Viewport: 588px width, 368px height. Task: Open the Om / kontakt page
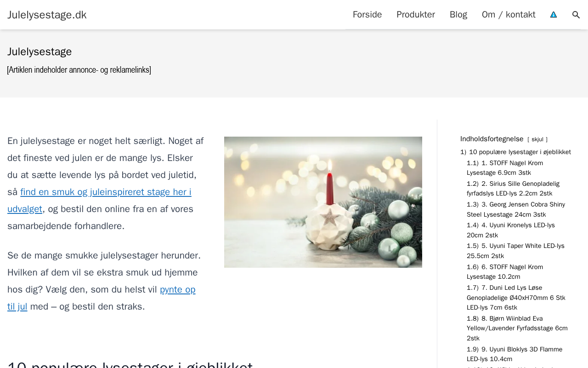(509, 15)
